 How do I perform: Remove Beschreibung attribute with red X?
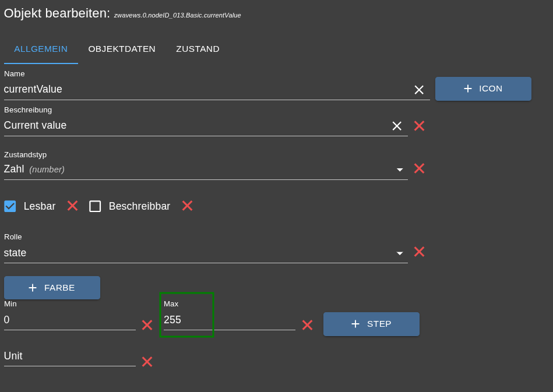pyautogui.click(x=419, y=126)
